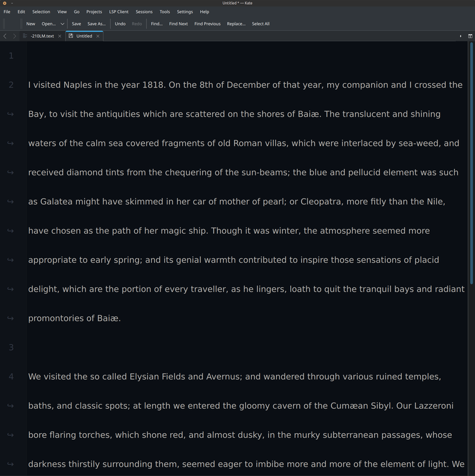The width and height of the screenshot is (475, 476).
Task: Click the word 'Lazzeroni' in the text
Action: (x=434, y=406)
